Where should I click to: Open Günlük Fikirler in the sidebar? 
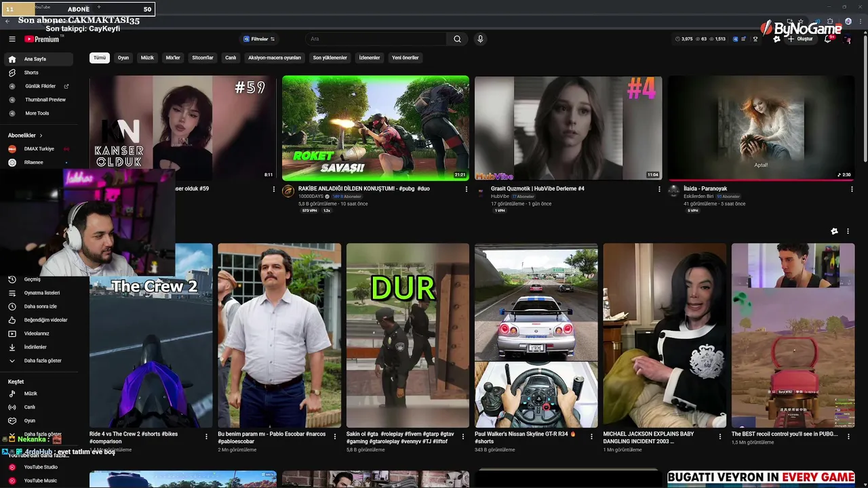(x=37, y=86)
